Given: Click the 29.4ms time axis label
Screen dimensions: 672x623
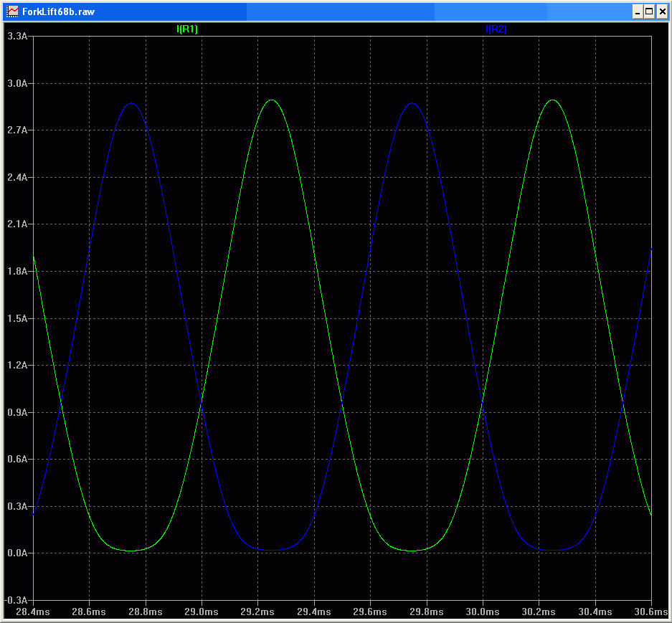Looking at the screenshot, I should point(314,612).
